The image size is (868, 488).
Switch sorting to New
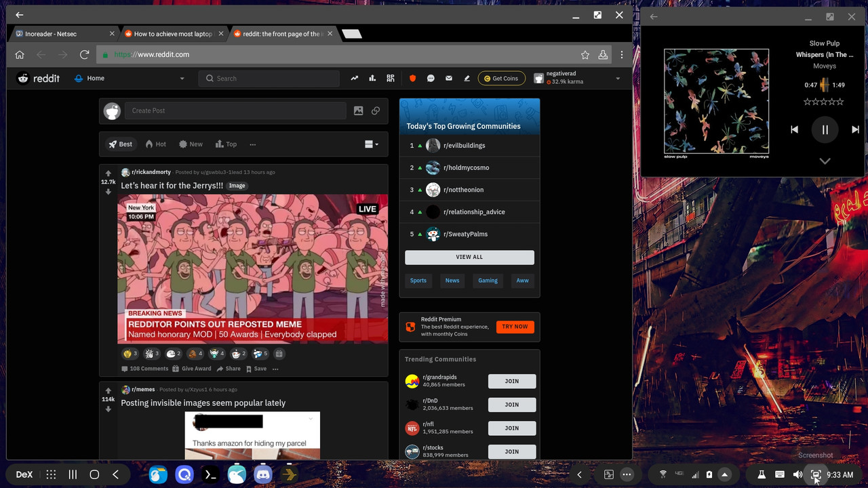pyautogui.click(x=191, y=144)
